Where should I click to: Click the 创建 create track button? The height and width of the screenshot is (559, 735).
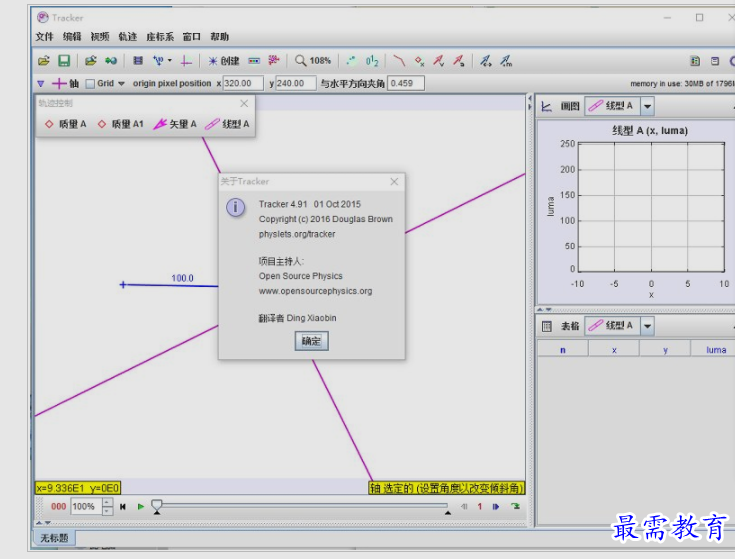[x=224, y=61]
